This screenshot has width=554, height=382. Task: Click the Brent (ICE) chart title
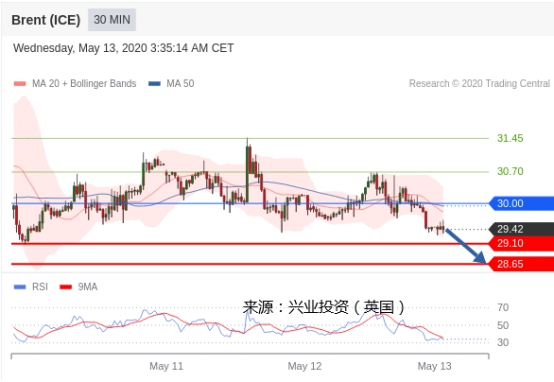click(46, 20)
